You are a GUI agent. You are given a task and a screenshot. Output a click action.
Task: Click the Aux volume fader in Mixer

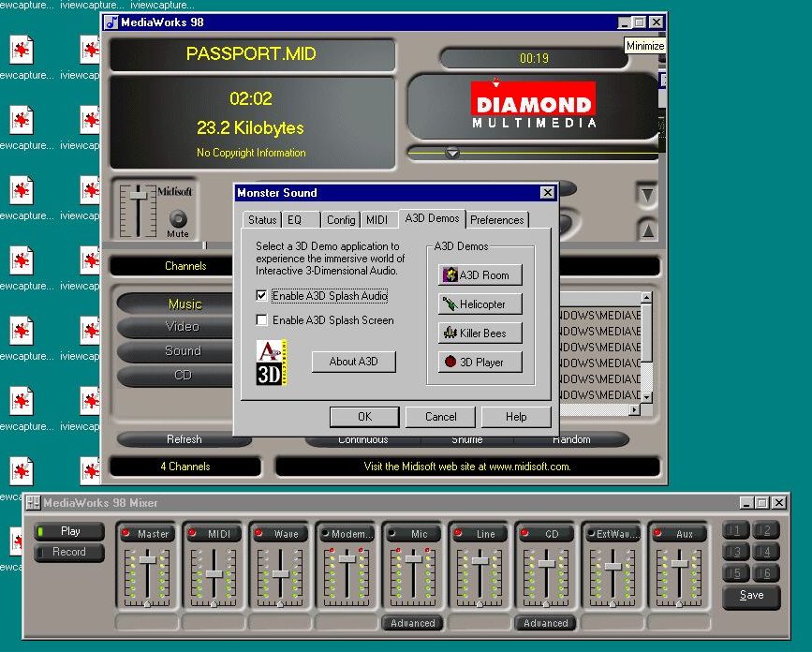pos(679,563)
